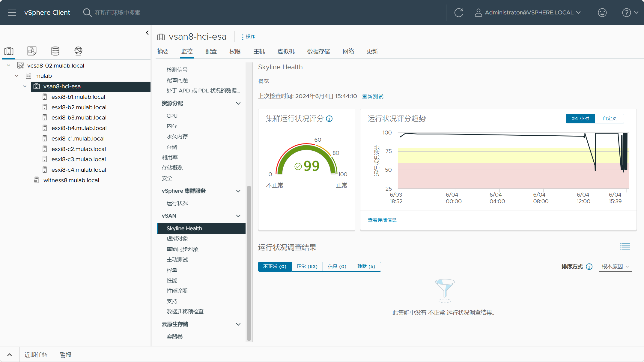The width and height of the screenshot is (644, 362).
Task: Collapse the 资源分配 section
Action: (x=238, y=103)
